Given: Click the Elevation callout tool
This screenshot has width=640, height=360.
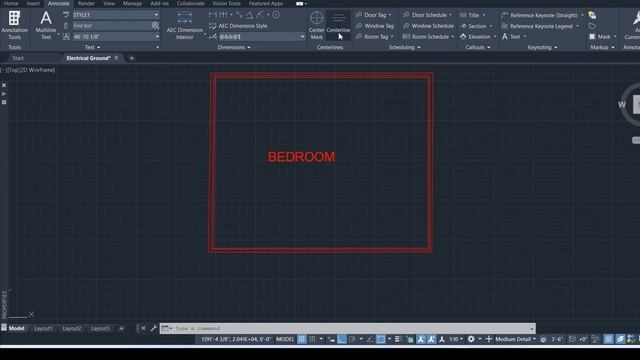Looking at the screenshot, I should point(476,37).
